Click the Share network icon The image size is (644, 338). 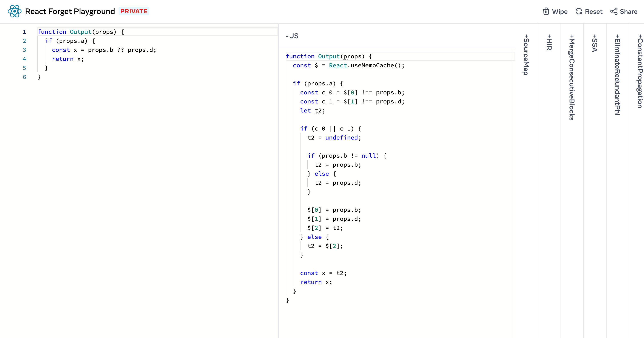[614, 11]
